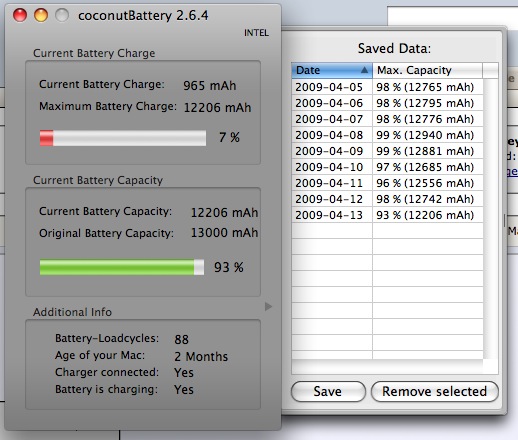Select the 2009-04-08 row date
Image resolution: width=518 pixels, height=440 pixels.
(x=329, y=135)
